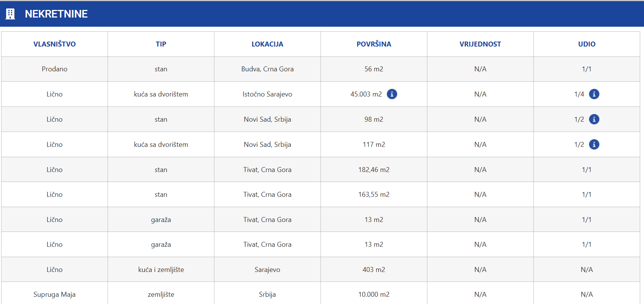Click the POVRŠINA column header

tap(374, 44)
